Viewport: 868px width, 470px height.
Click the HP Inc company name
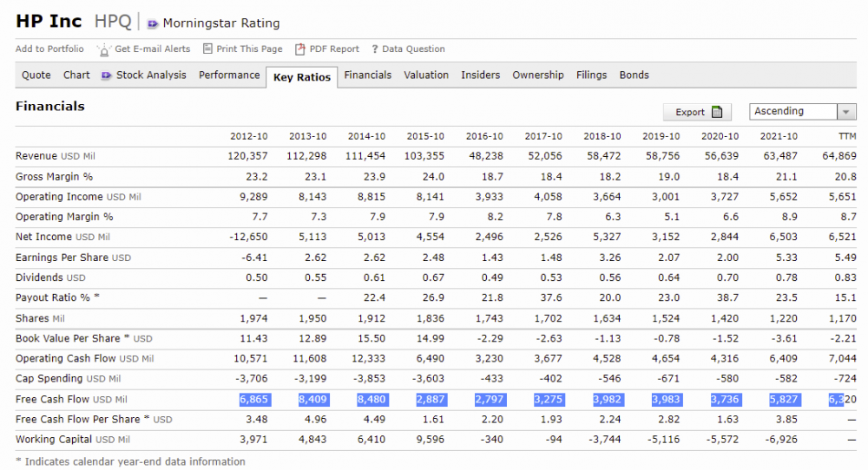click(49, 21)
